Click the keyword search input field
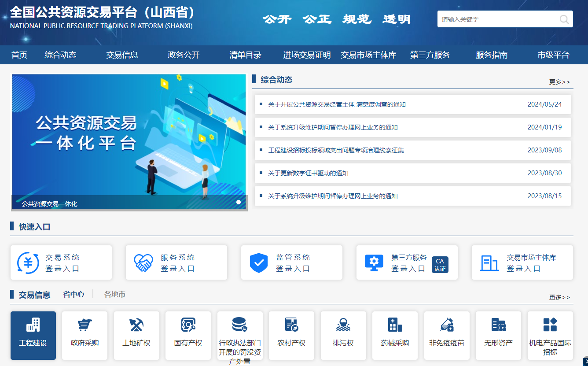Screen dimensions: 588x366 497,19
